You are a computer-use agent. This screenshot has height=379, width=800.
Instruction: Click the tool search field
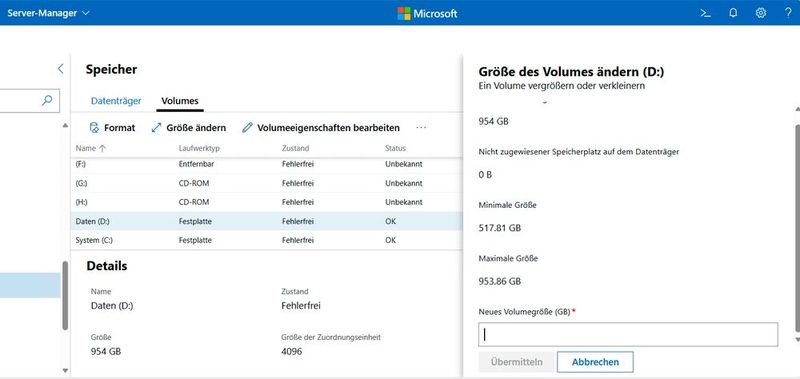pos(30,101)
